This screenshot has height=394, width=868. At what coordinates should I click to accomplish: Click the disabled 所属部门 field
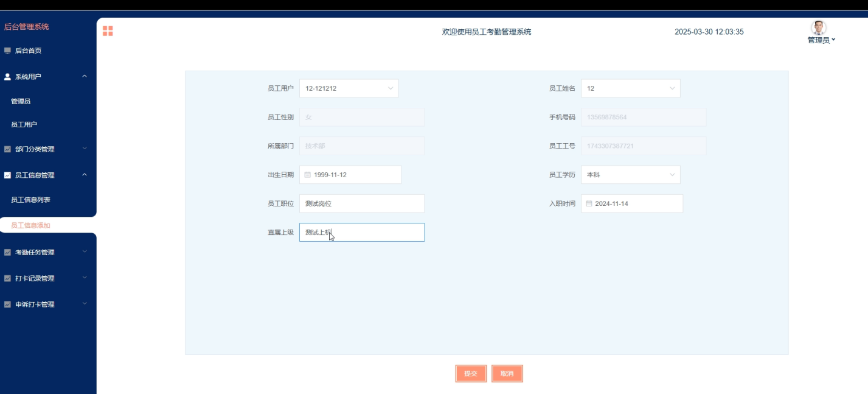click(362, 146)
